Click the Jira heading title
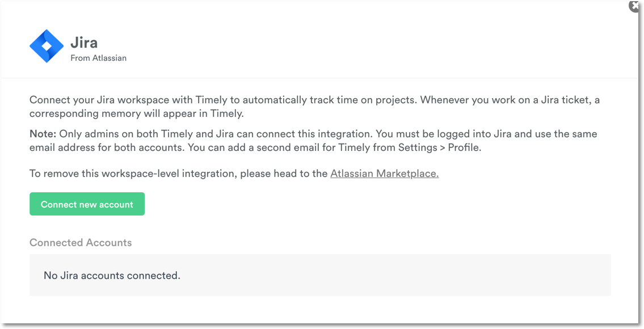This screenshot has height=329, width=644. click(84, 43)
